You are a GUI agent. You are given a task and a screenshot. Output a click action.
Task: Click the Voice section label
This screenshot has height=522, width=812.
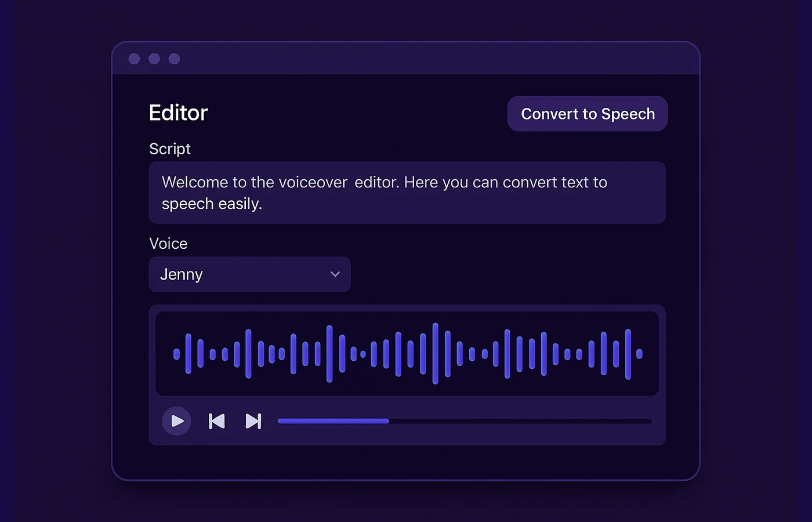click(168, 243)
